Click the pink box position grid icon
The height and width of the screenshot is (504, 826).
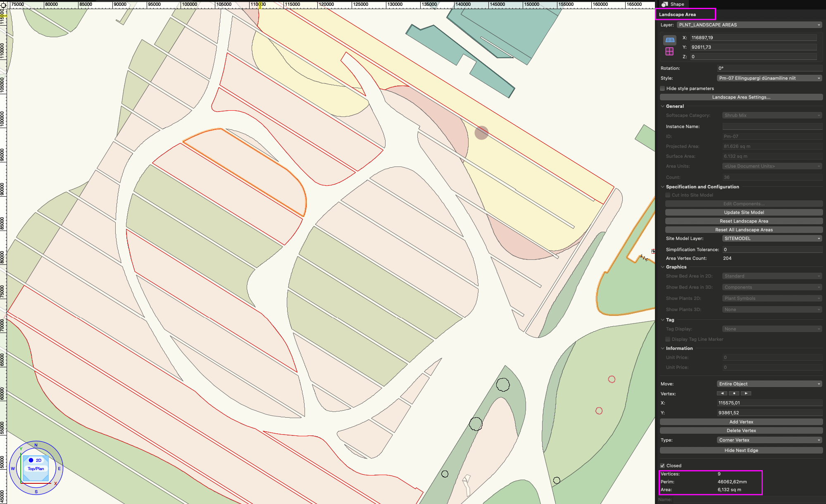(669, 51)
